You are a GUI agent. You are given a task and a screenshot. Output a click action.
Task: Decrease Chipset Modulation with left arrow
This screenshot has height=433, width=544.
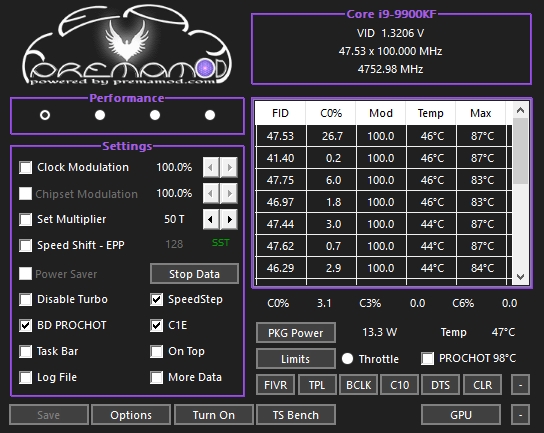click(x=211, y=193)
